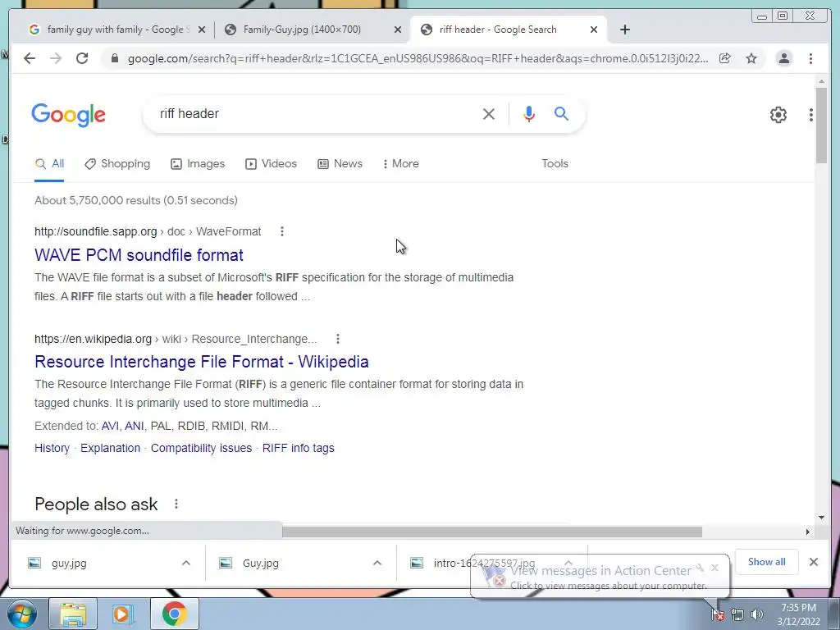Reload the current page

click(x=82, y=58)
